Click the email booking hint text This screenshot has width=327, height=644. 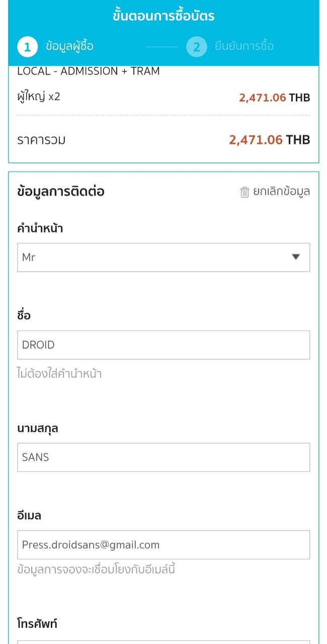pos(96,570)
